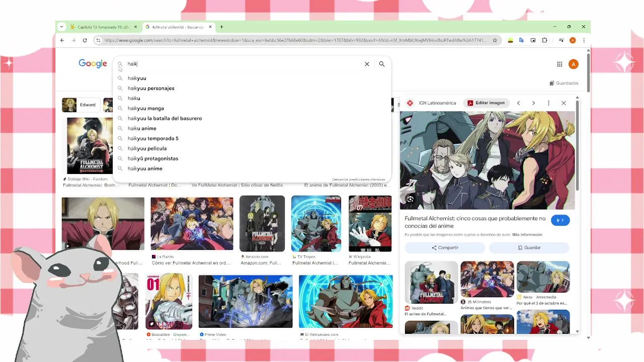The height and width of the screenshot is (362, 644).
Task: View site information icon in the address bar
Action: click(x=98, y=40)
